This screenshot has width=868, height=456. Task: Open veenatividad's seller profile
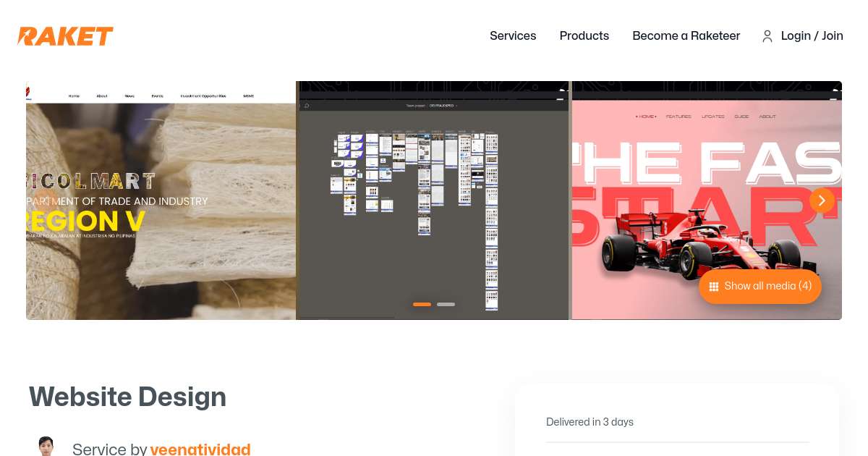200,449
